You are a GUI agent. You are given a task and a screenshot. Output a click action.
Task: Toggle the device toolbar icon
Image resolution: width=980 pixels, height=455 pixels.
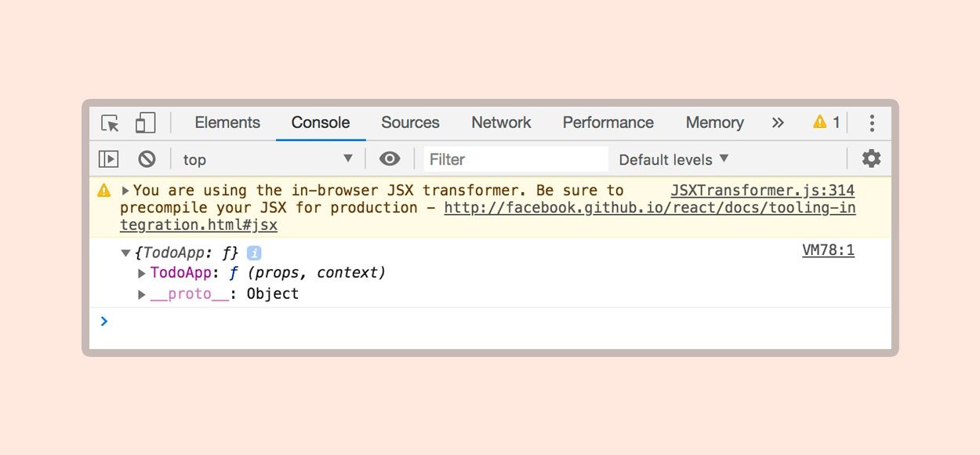[145, 123]
